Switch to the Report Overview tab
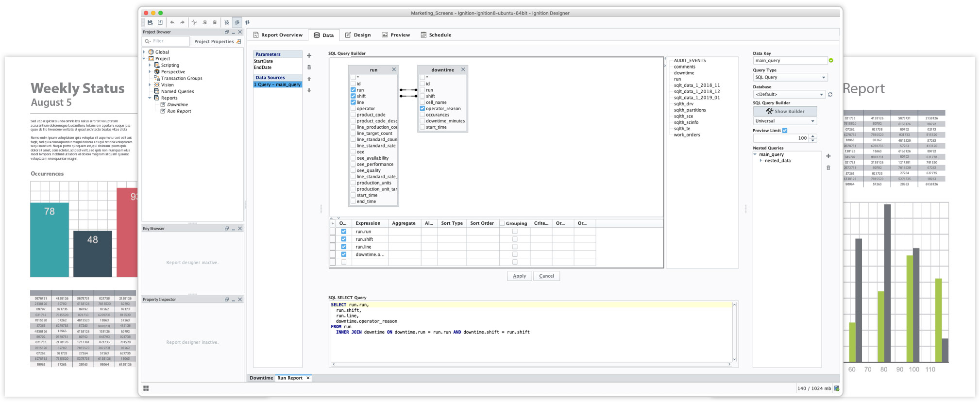 pyautogui.click(x=278, y=35)
